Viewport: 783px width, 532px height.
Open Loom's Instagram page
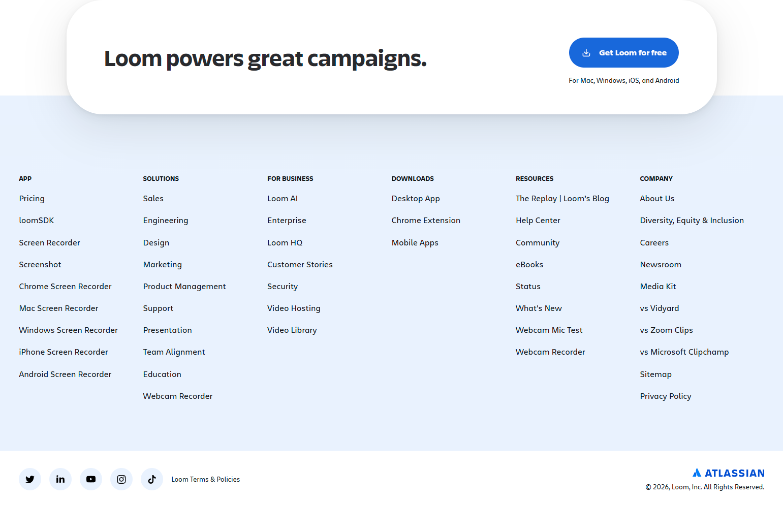[121, 479]
